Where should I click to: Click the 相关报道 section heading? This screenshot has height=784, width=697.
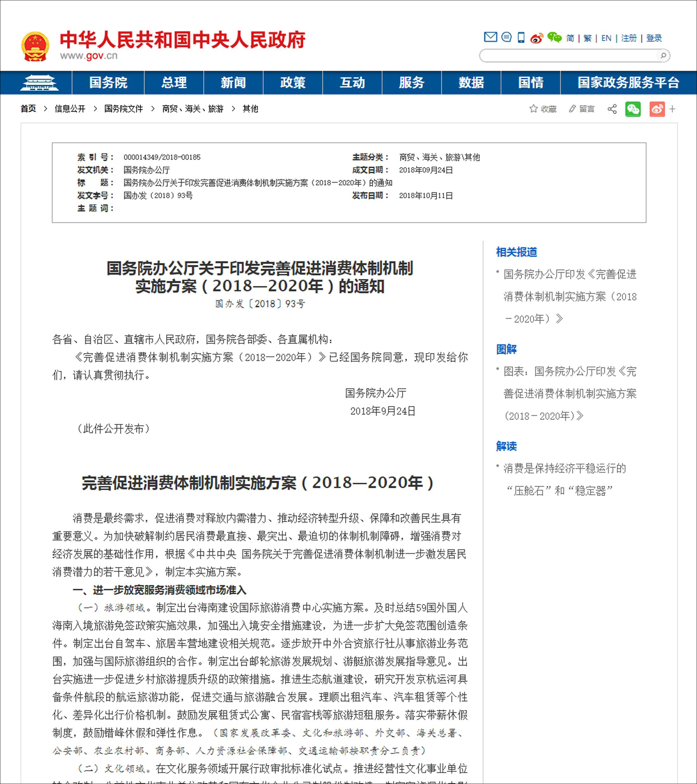tap(517, 252)
